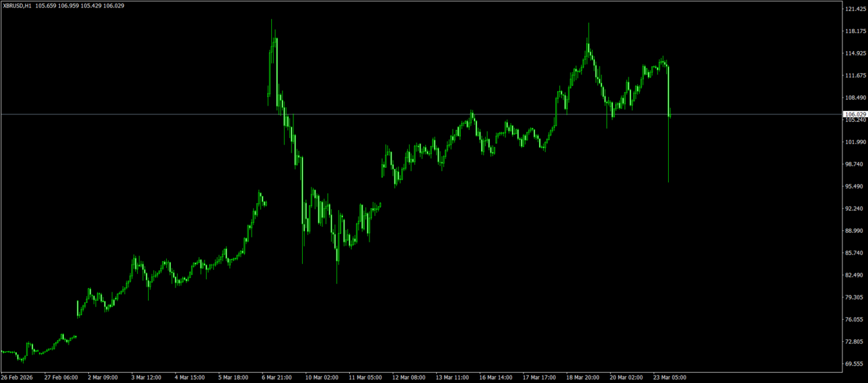Viewport: 868px width, 383px height.
Task: Click the 10 Mar 02:00 time label
Action: [x=322, y=378]
